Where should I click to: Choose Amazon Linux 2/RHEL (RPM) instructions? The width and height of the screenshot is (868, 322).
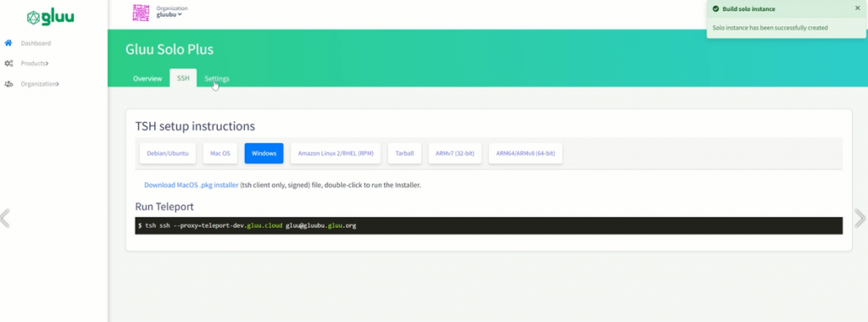click(336, 153)
